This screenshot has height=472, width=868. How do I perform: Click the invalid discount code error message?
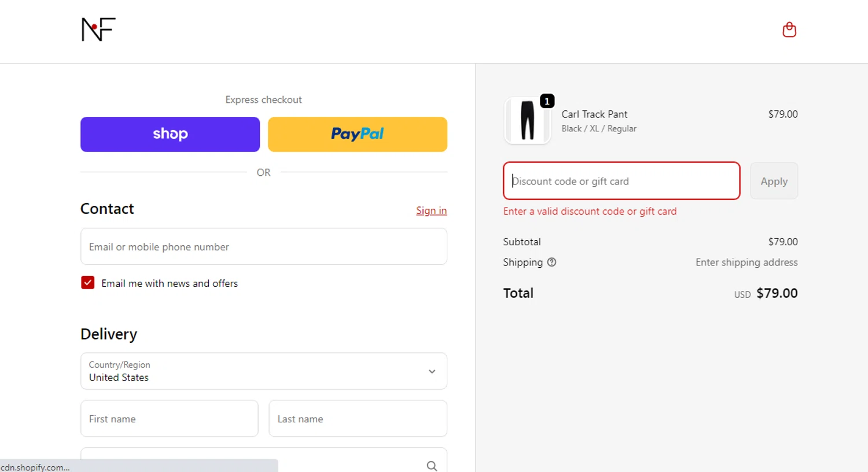click(590, 211)
